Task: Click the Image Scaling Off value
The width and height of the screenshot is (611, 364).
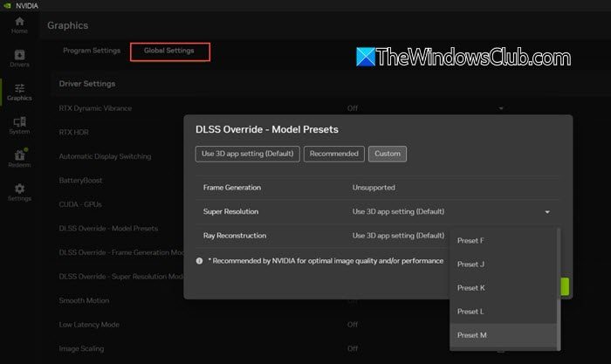Action: 353,349
